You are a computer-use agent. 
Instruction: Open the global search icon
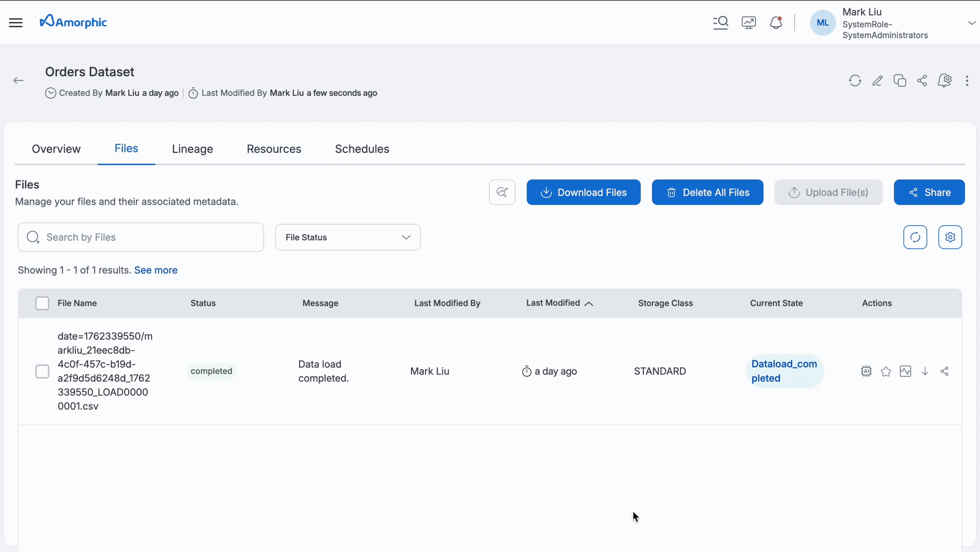coord(720,23)
